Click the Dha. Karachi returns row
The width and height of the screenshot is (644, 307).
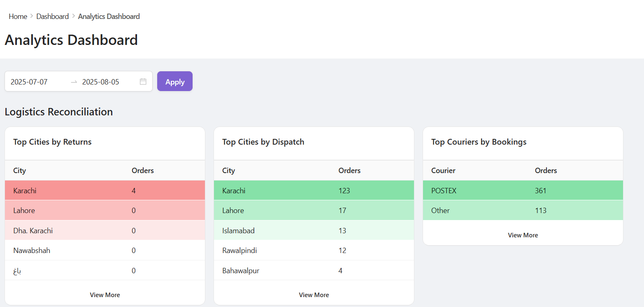point(105,231)
